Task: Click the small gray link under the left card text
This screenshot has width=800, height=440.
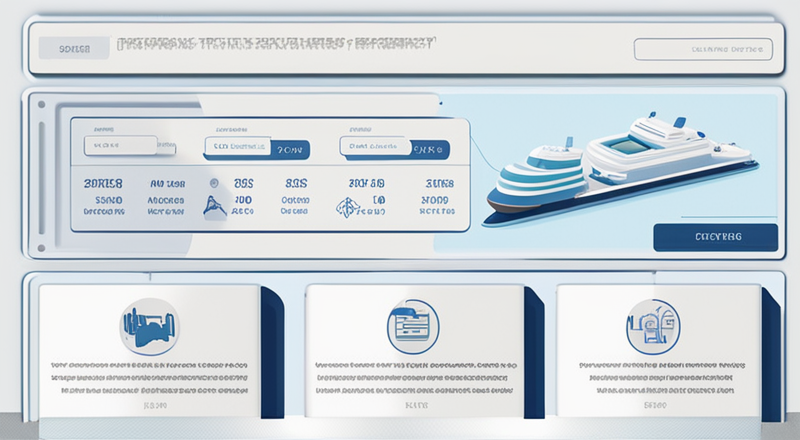Action: [x=155, y=406]
